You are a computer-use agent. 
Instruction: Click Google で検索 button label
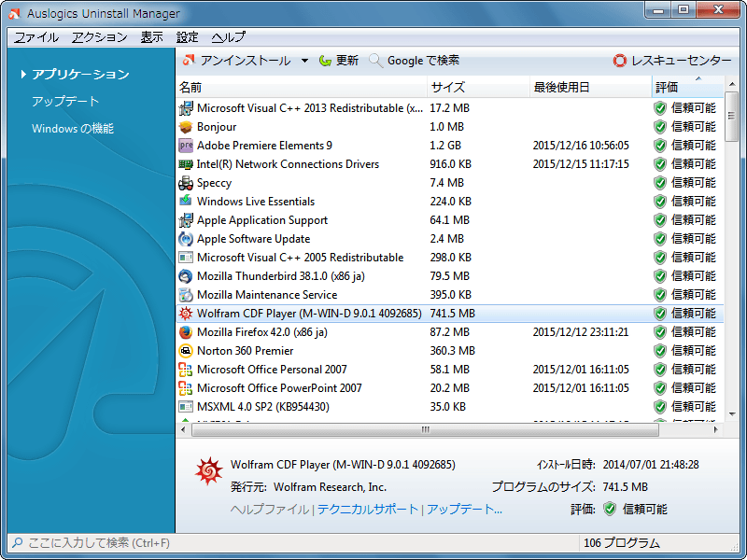point(424,61)
